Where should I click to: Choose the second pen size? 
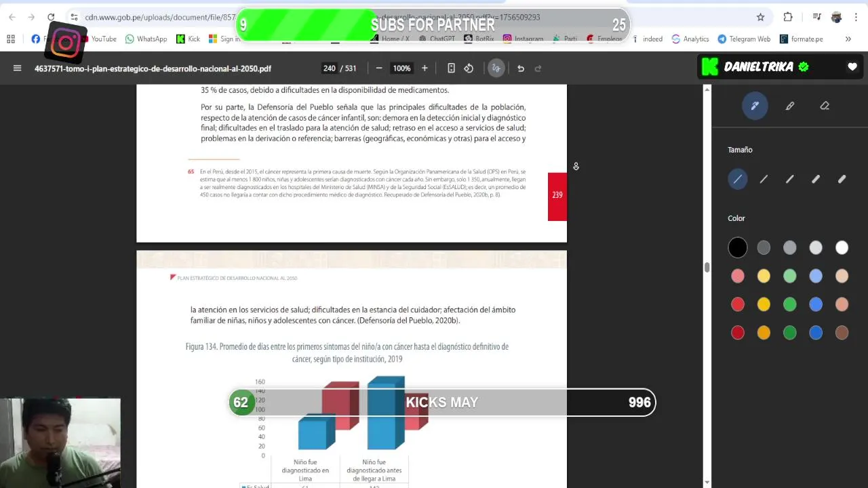(764, 179)
